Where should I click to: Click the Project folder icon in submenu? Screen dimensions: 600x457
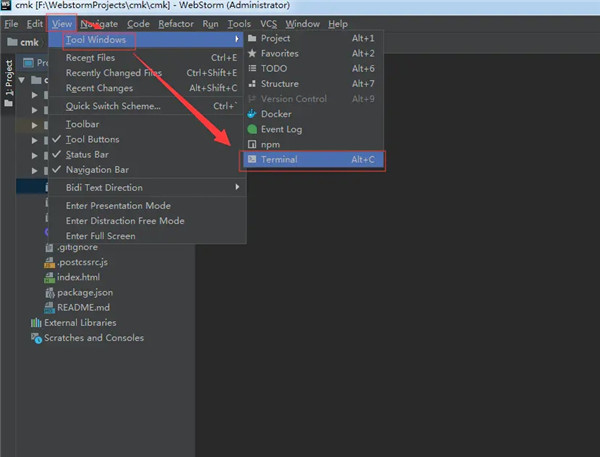(x=252, y=38)
